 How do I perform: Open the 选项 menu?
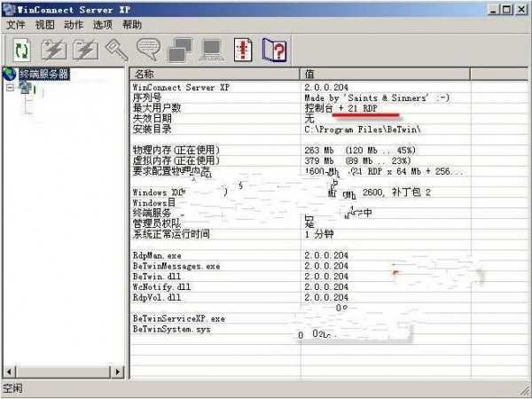[x=103, y=25]
